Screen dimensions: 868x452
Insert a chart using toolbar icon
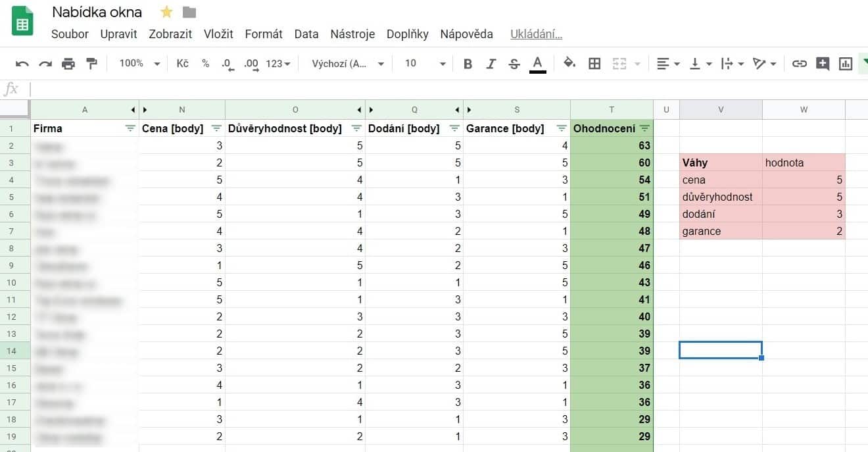tap(846, 64)
